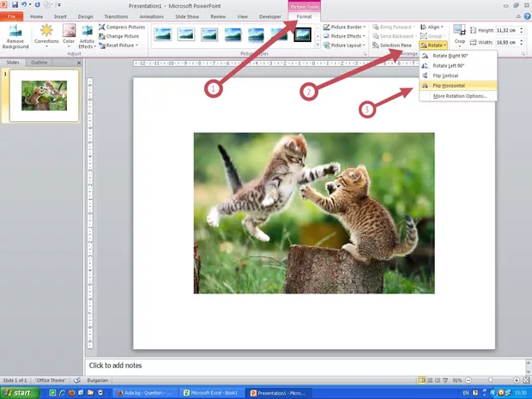Switch to the Outline pane tab

click(39, 63)
